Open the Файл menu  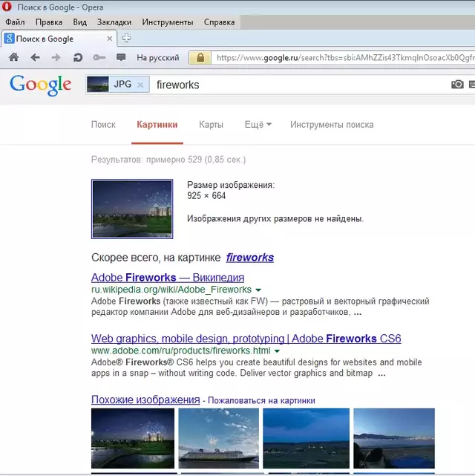15,22
